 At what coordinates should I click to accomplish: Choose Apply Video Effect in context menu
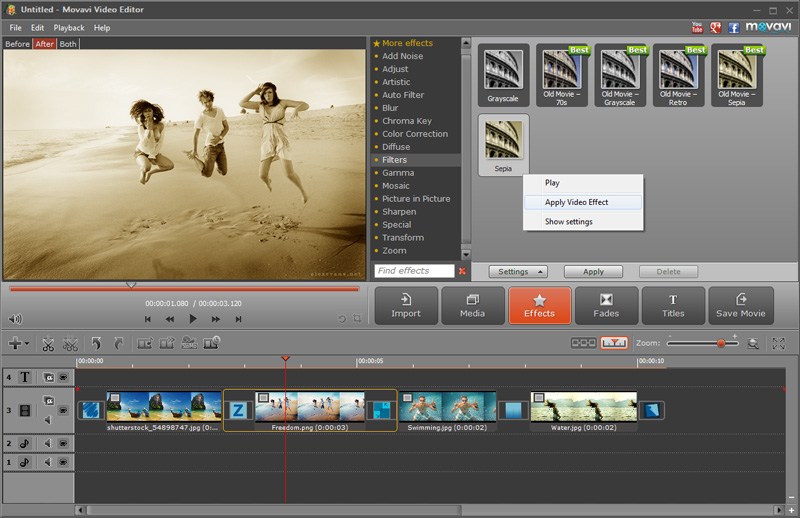click(x=576, y=202)
